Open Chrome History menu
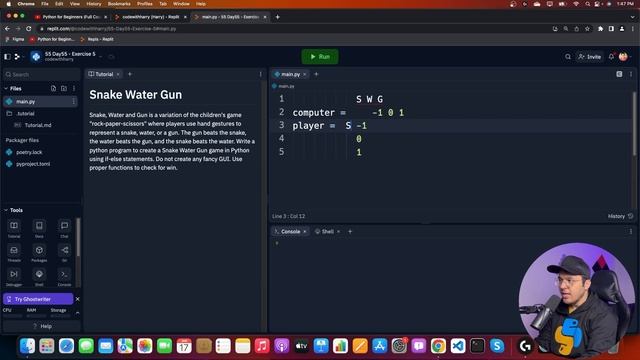Viewport: 640px width, 360px height. (x=93, y=4)
